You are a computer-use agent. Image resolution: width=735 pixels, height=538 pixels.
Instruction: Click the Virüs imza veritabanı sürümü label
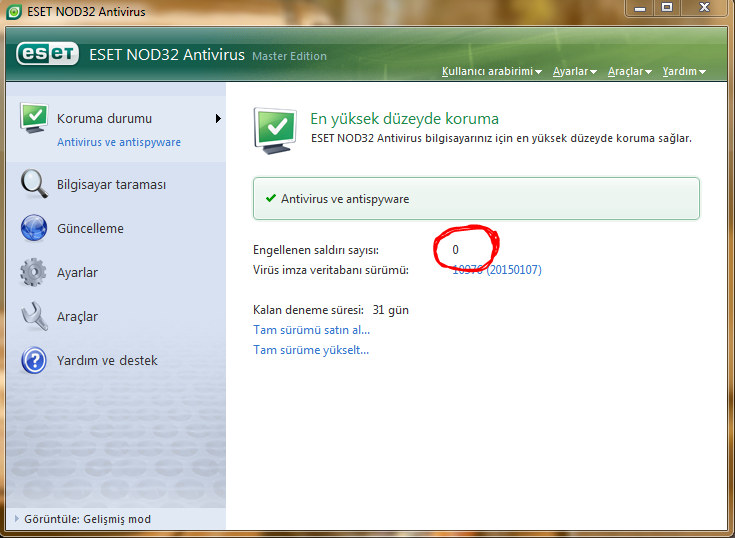331,270
